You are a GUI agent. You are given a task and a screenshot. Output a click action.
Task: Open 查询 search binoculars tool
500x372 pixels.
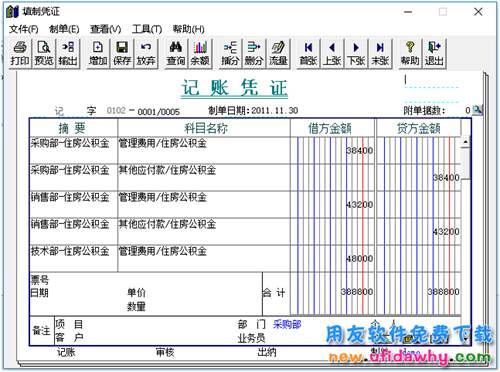click(176, 53)
